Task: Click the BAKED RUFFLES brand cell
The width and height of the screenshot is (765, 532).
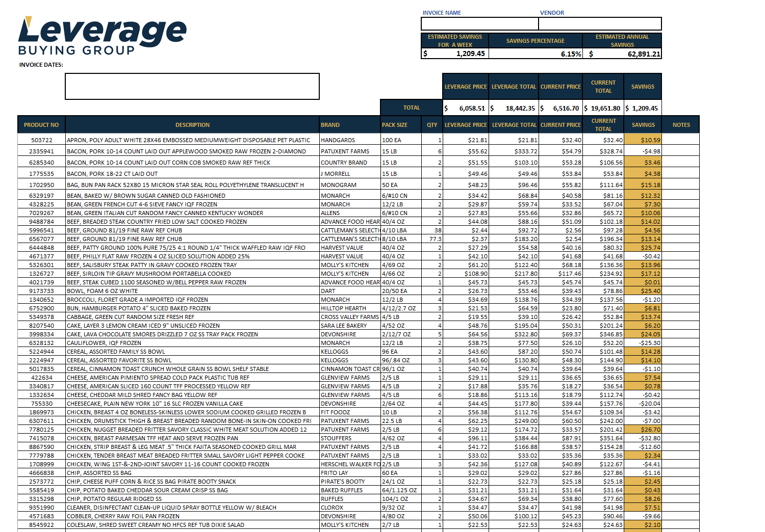Action: pos(350,490)
